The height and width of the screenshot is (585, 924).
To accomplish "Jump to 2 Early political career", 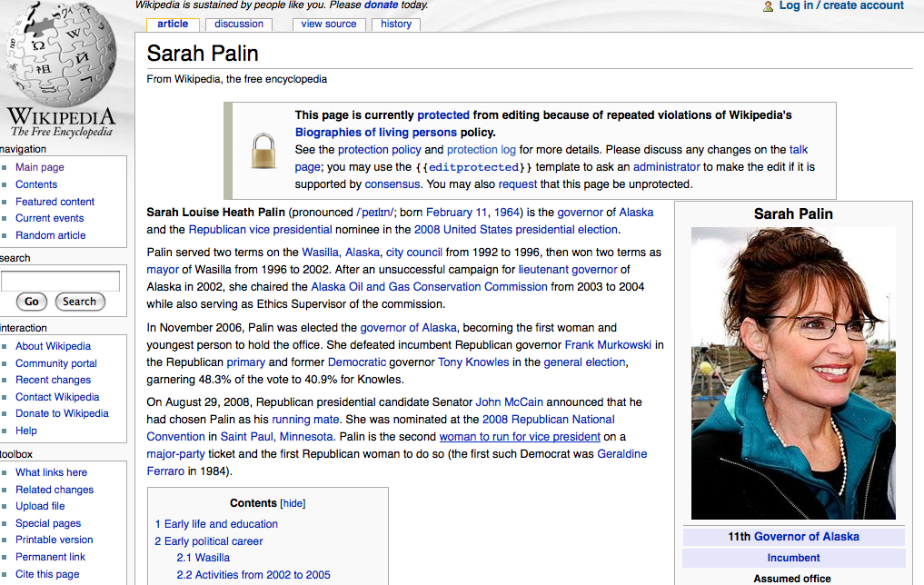I will pyautogui.click(x=209, y=541).
